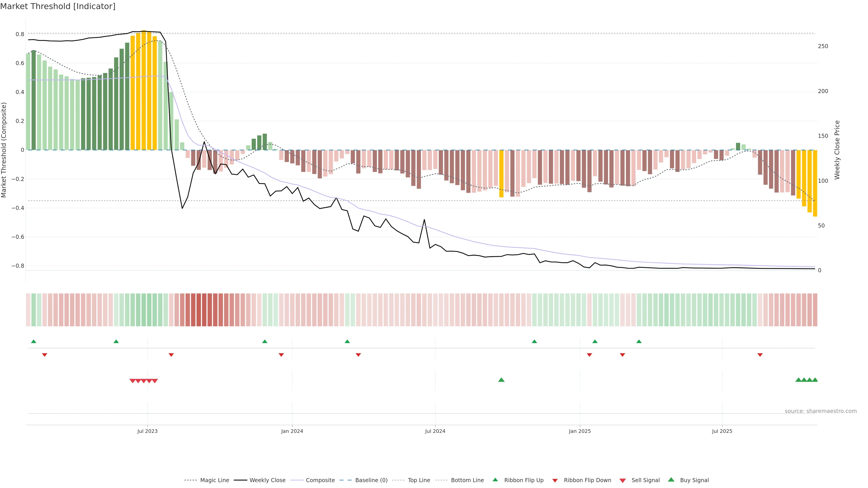Click the lone buy signal triangle near October 2024
868x488 pixels.
[501, 380]
